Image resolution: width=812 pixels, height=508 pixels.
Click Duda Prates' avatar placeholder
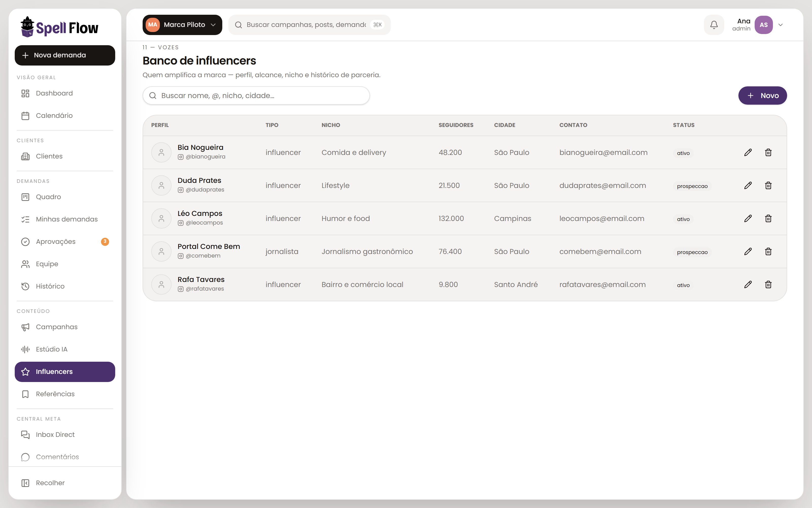tap(161, 185)
